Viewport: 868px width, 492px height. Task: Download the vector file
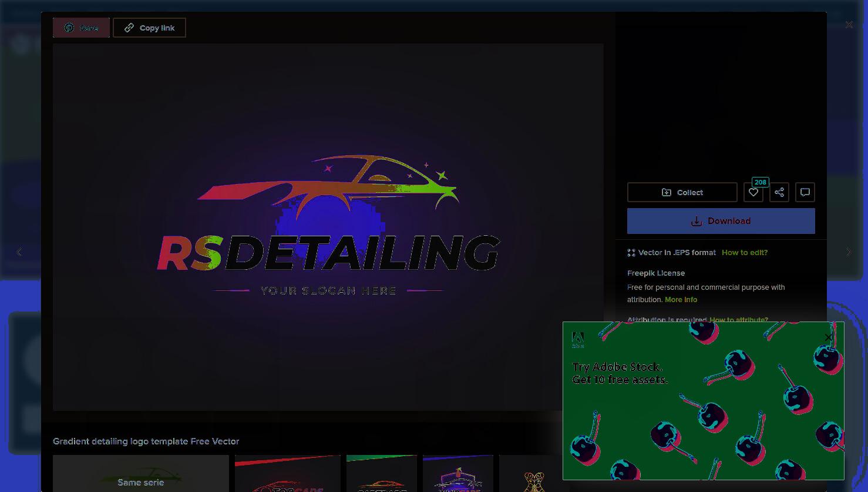tap(721, 221)
